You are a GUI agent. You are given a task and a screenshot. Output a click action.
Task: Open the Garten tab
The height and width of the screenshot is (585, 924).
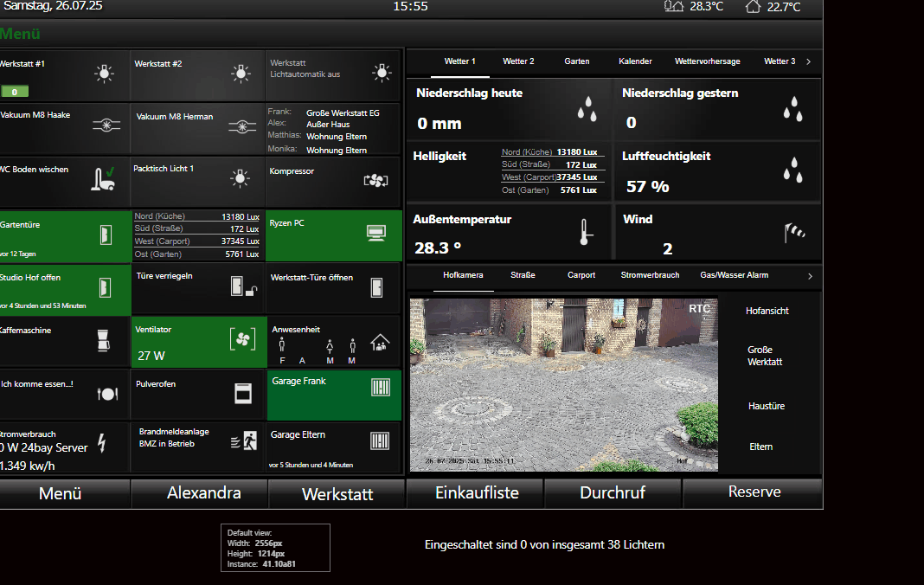577,61
